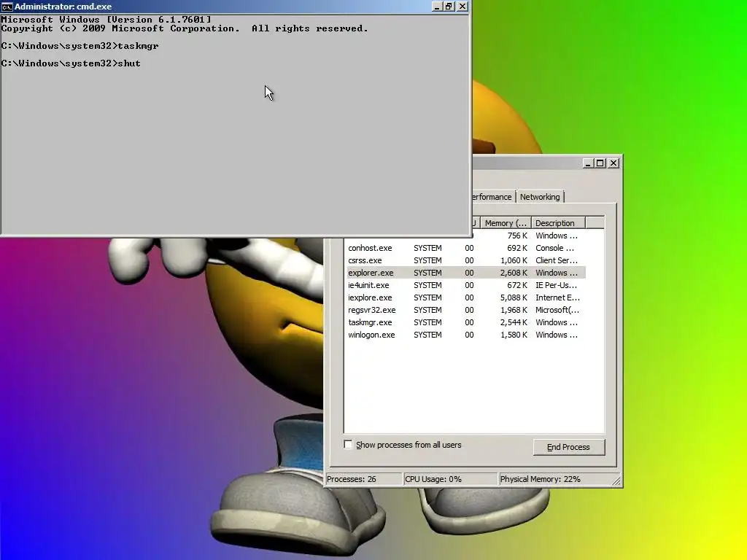Click the Copyright line in cmd
This screenshot has height=560, width=747.
click(x=185, y=28)
